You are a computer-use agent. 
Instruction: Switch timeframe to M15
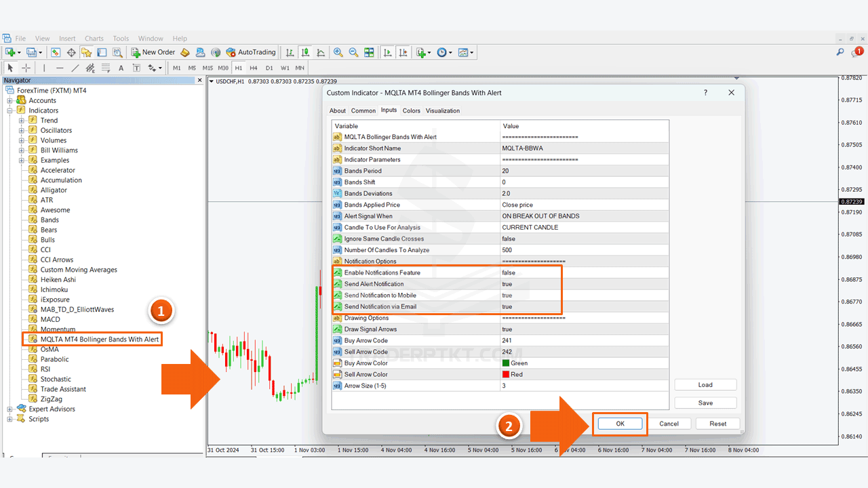[x=208, y=68]
